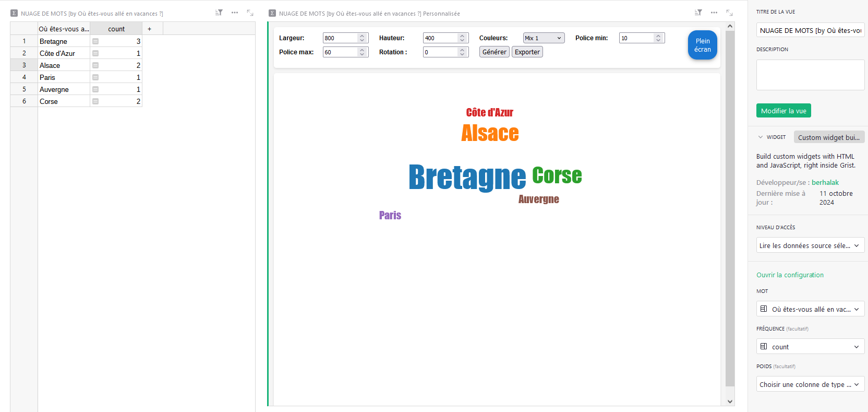This screenshot has width=868, height=412.
Task: Open sort and filter for left table
Action: (219, 13)
